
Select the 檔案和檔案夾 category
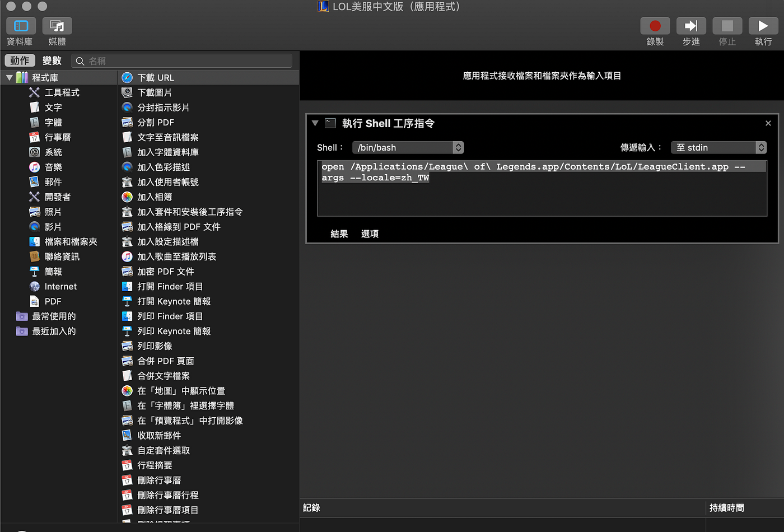point(71,242)
